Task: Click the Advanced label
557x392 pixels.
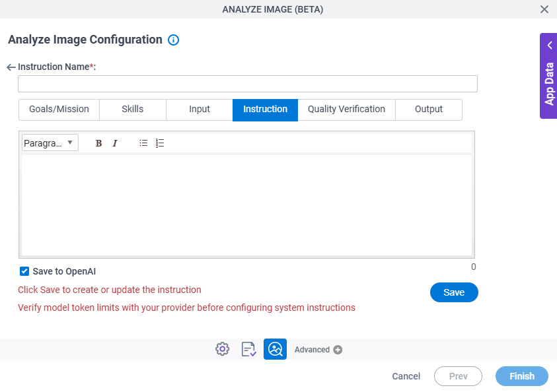Action: [312, 350]
